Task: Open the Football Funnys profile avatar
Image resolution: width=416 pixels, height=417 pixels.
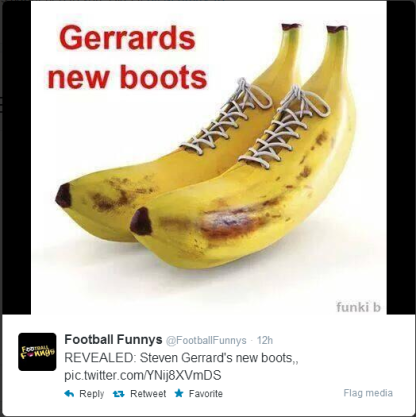Action: pos(37,352)
